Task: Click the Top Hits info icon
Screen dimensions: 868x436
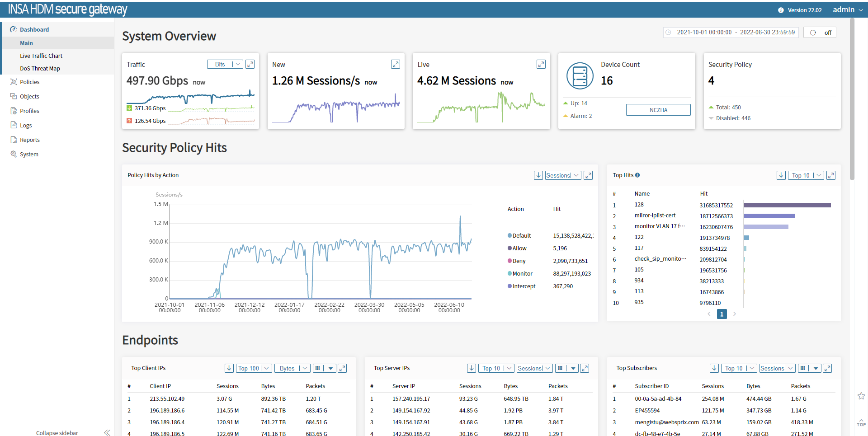Action: 637,175
